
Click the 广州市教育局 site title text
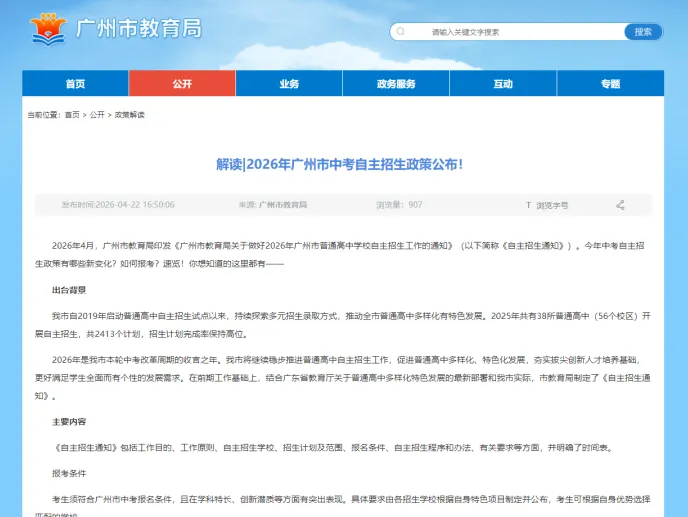coord(139,29)
